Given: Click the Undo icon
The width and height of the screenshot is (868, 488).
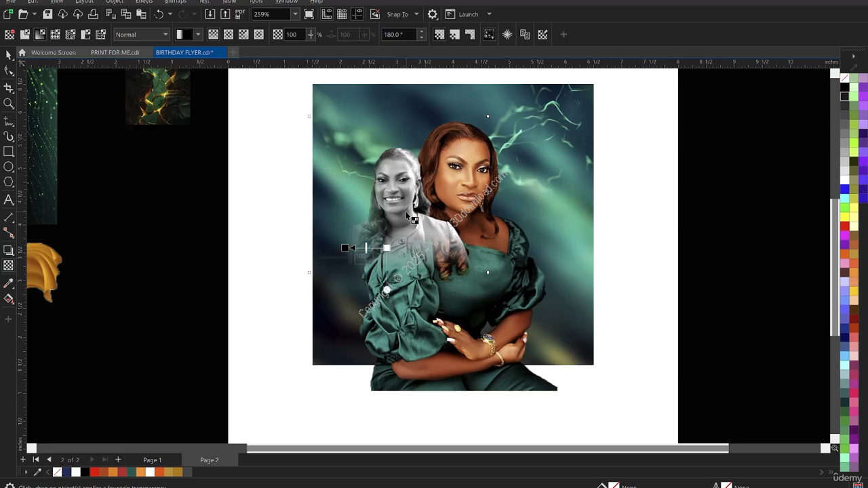Looking at the screenshot, I should point(159,14).
